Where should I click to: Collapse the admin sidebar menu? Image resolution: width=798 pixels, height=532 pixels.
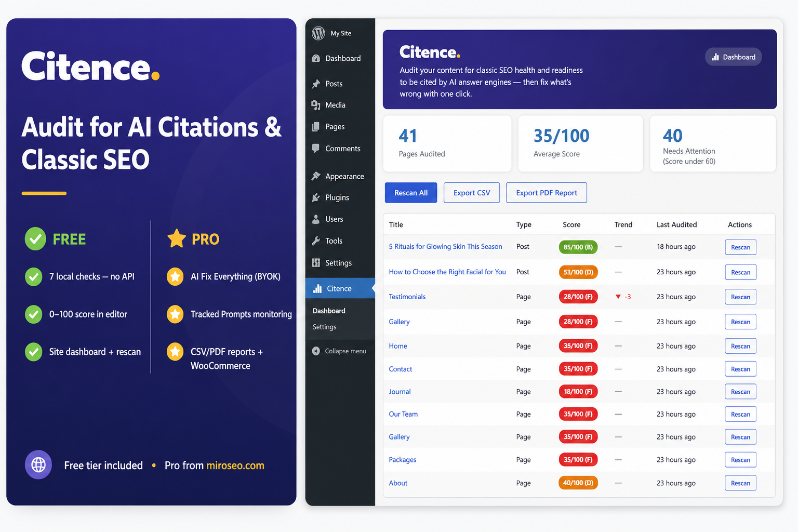pos(339,351)
